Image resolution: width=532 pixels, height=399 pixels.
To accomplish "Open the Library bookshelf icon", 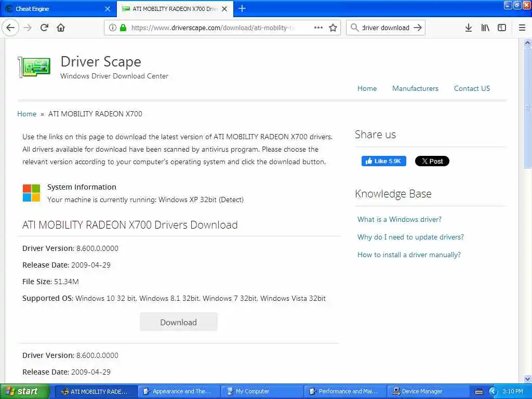I will point(485,28).
